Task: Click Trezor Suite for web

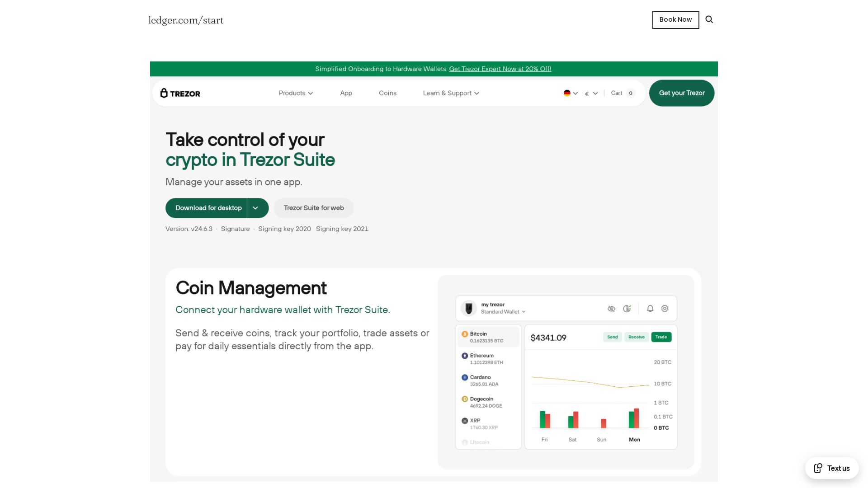Action: tap(314, 208)
